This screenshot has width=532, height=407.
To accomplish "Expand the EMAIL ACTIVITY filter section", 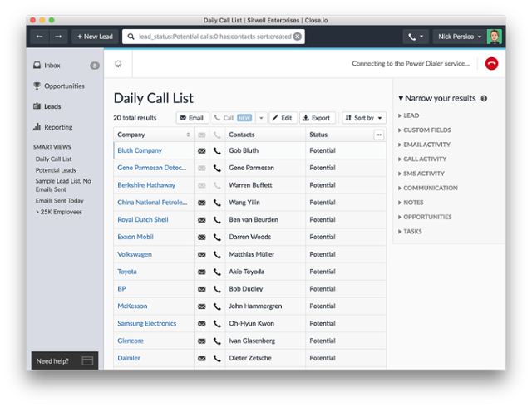I will coord(425,145).
